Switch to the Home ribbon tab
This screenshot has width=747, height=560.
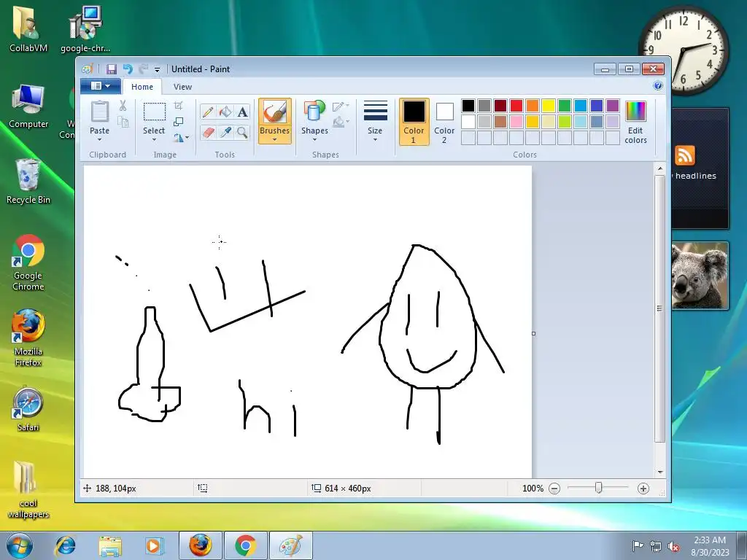click(142, 87)
